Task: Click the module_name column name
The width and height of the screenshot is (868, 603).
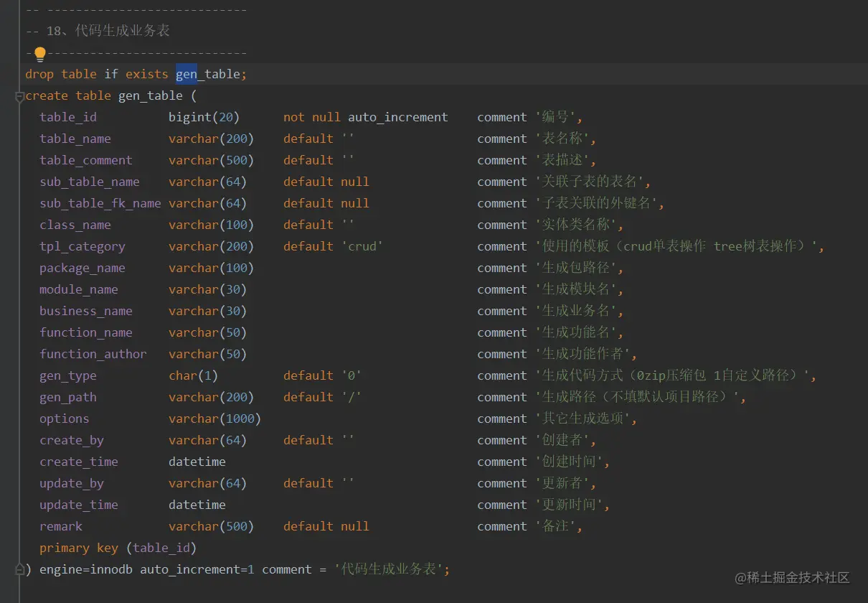Action: [x=79, y=289]
